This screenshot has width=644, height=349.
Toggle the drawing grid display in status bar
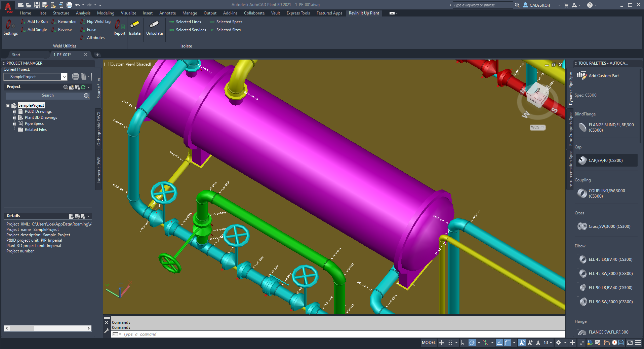[x=441, y=343]
